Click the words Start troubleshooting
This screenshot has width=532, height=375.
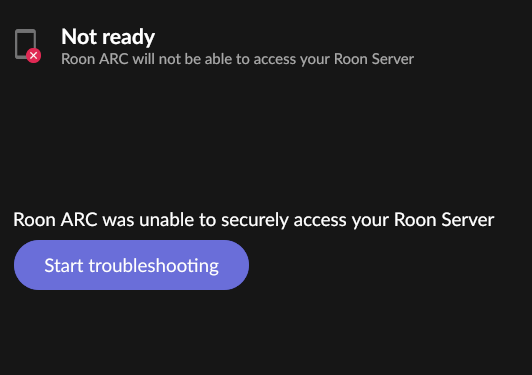(131, 266)
